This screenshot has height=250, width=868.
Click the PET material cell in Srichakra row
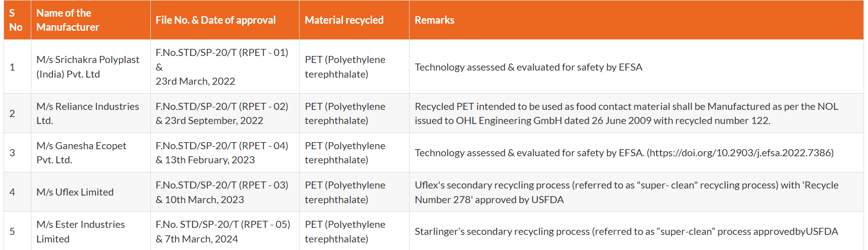point(345,67)
